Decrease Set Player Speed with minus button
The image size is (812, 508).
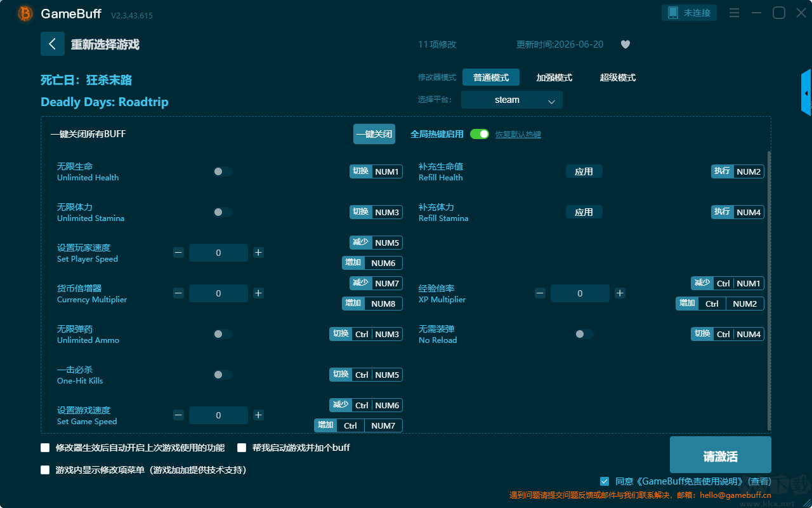click(x=178, y=253)
